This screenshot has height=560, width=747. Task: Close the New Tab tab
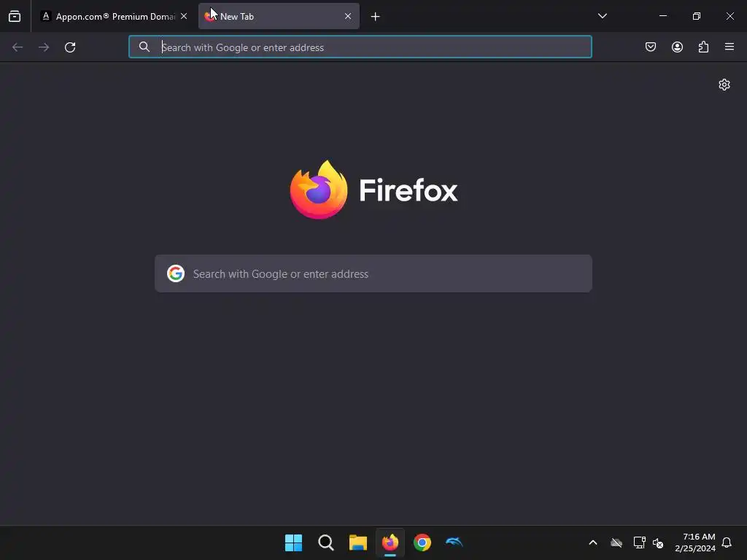tap(348, 16)
